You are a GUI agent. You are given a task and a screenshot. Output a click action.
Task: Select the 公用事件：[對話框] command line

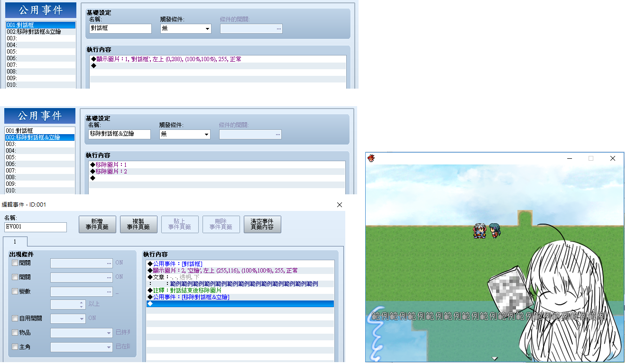(240, 264)
